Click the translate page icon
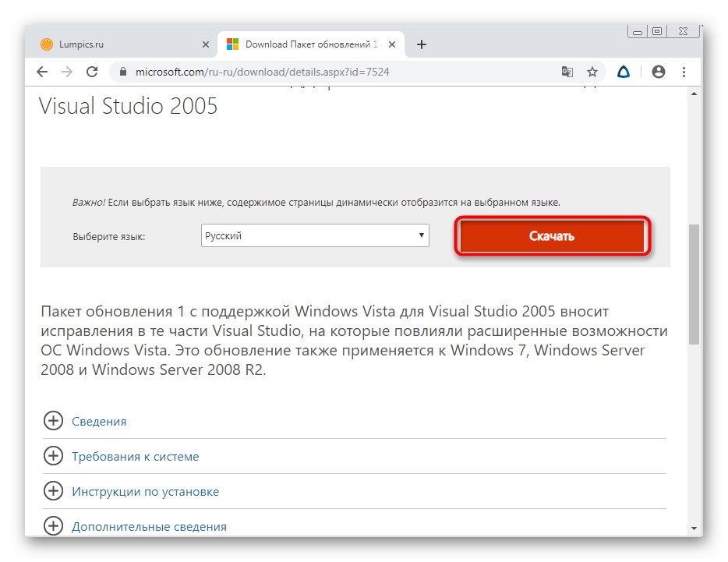The width and height of the screenshot is (728, 562). [567, 72]
